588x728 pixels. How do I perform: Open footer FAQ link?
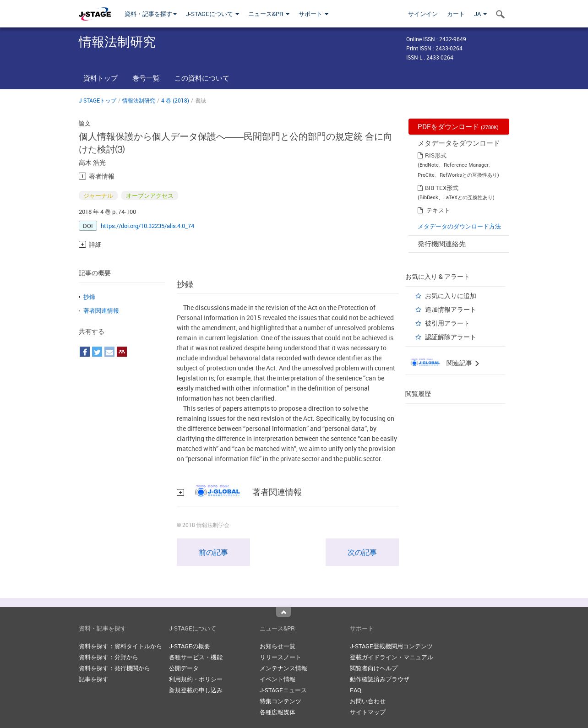pyautogui.click(x=356, y=690)
